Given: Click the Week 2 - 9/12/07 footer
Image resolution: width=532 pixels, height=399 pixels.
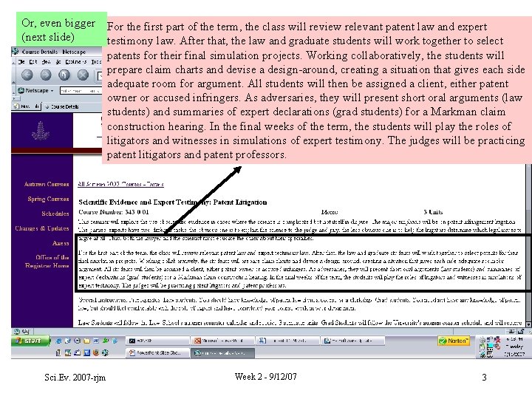Looking at the screenshot, I should (x=266, y=377).
